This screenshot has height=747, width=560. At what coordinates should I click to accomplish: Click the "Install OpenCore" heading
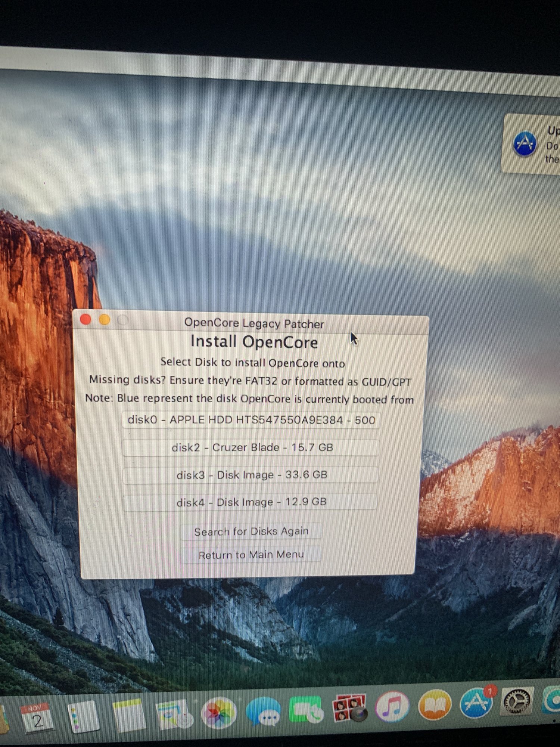point(254,342)
